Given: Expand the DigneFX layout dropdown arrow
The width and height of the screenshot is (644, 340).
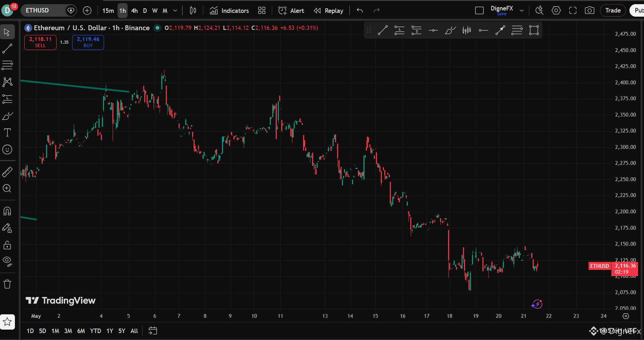Looking at the screenshot, I should [x=521, y=11].
